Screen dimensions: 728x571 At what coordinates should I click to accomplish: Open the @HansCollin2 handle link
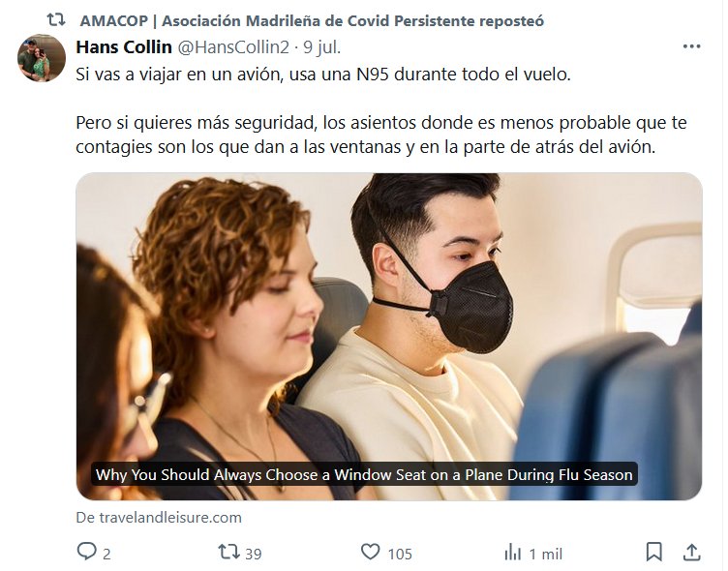tap(233, 46)
